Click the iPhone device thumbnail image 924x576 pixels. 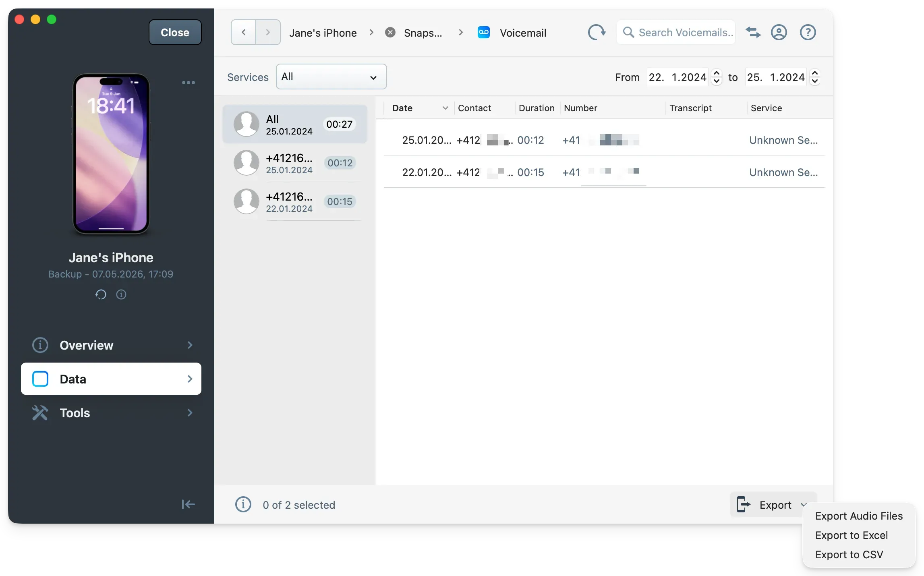(x=111, y=154)
